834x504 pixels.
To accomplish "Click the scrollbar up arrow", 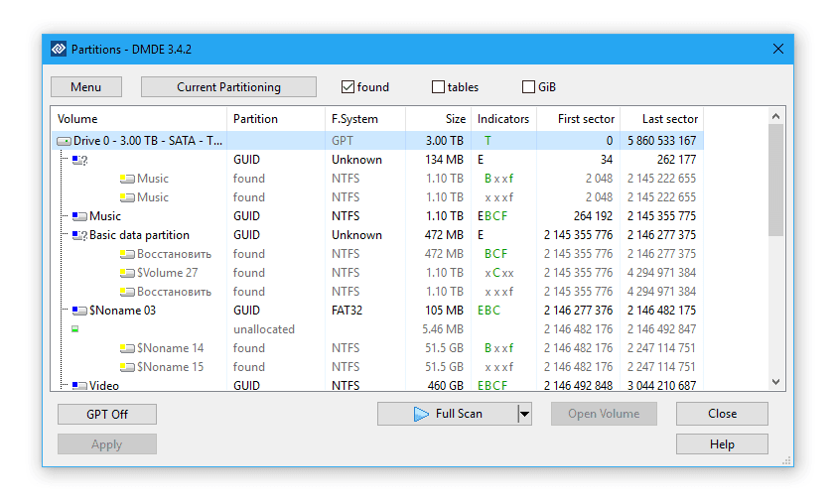I will [x=776, y=116].
